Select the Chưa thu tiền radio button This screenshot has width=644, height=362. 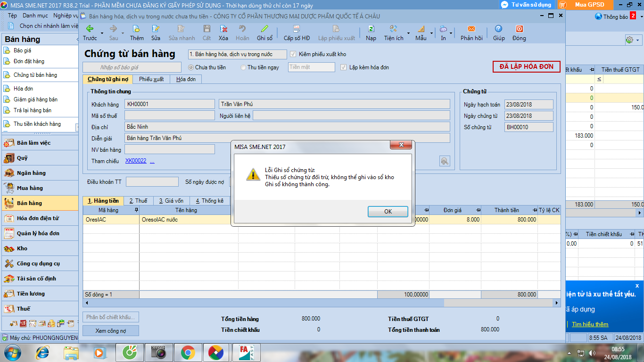191,67
